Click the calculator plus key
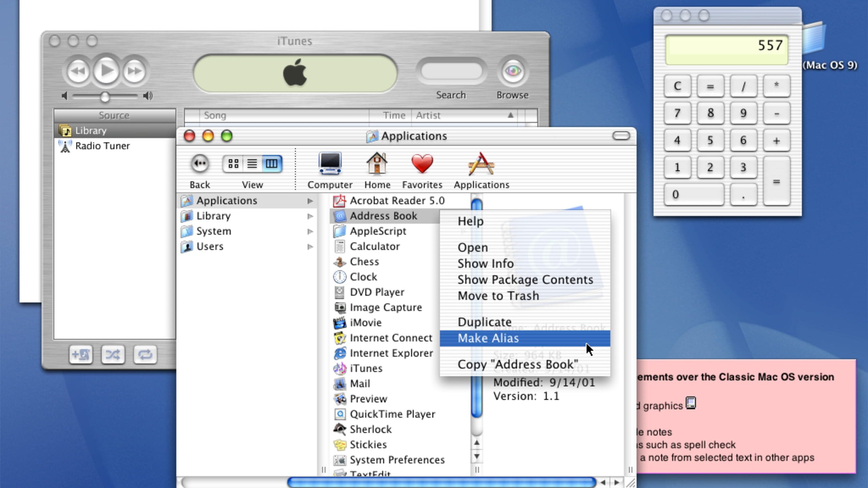This screenshot has width=868, height=488. [776, 140]
